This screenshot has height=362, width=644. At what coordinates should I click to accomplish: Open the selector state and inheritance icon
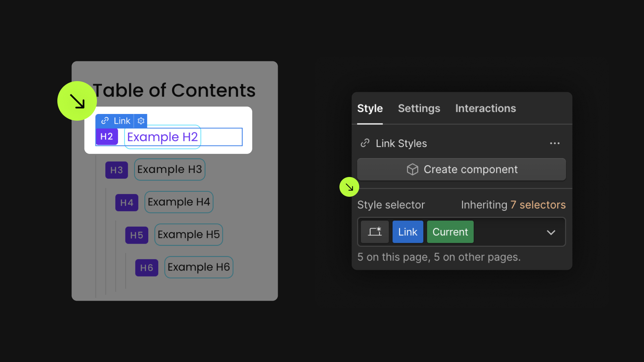click(375, 232)
